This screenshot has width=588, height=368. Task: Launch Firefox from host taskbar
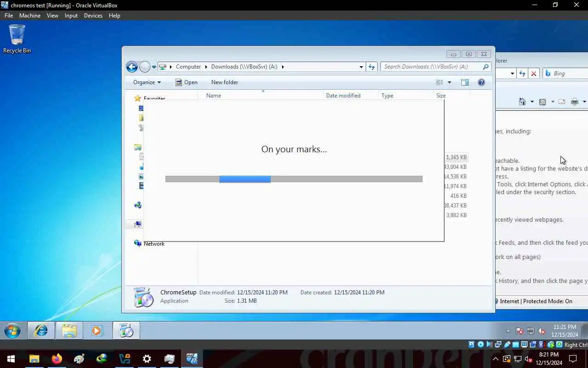click(x=57, y=359)
